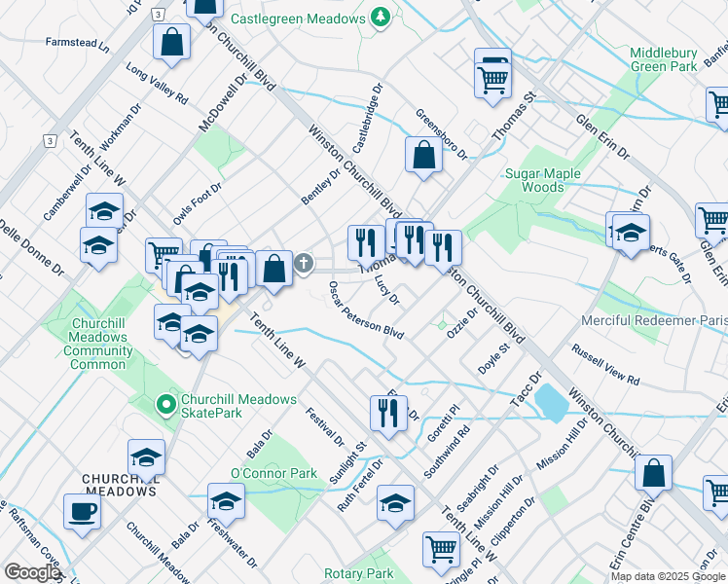Click the Churchill Meadows SkatePark pin
Screen dimensions: 728x584
coord(165,402)
